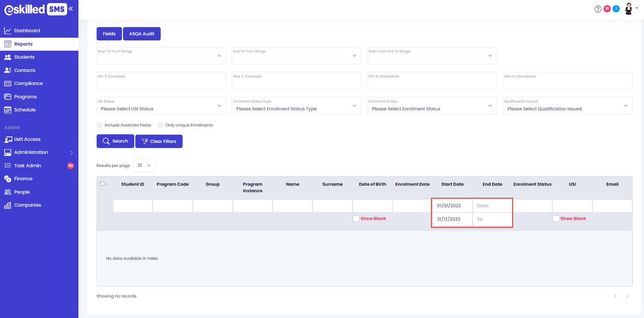Viewport: 644px width, 318px height.
Task: Click the End Date From input field
Action: click(492, 206)
